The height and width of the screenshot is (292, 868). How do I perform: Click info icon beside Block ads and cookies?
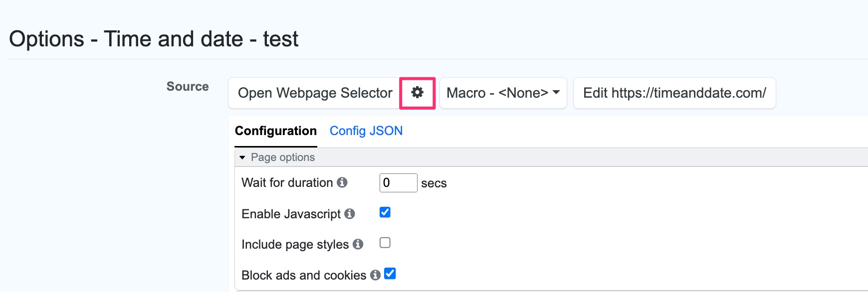375,275
